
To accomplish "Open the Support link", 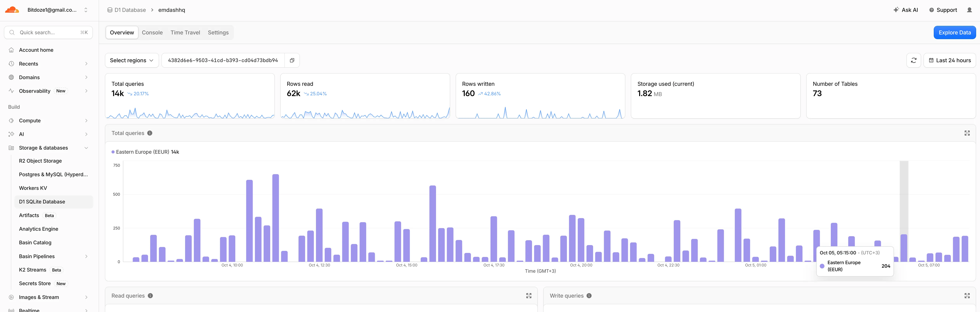I will 943,10.
